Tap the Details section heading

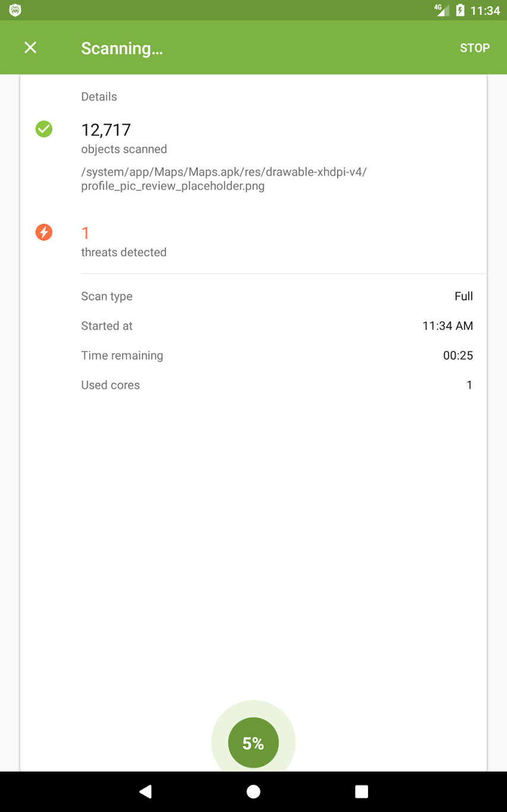click(x=99, y=97)
